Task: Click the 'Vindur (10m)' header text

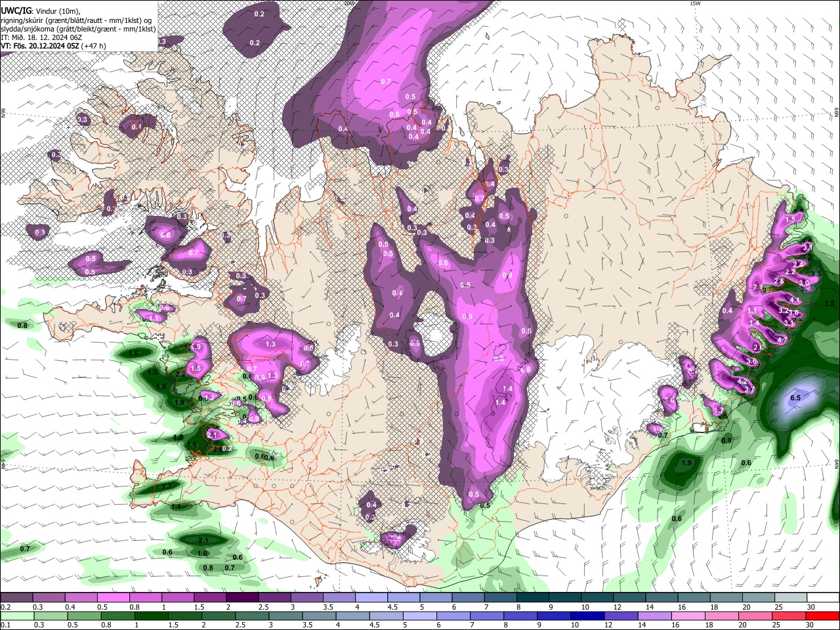Action: click(x=58, y=10)
